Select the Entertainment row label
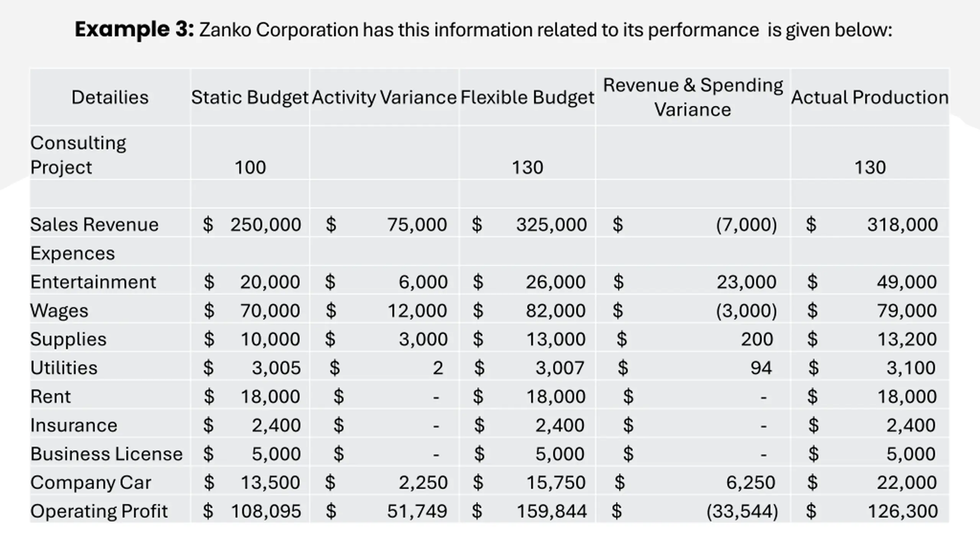The height and width of the screenshot is (551, 980). click(x=93, y=282)
